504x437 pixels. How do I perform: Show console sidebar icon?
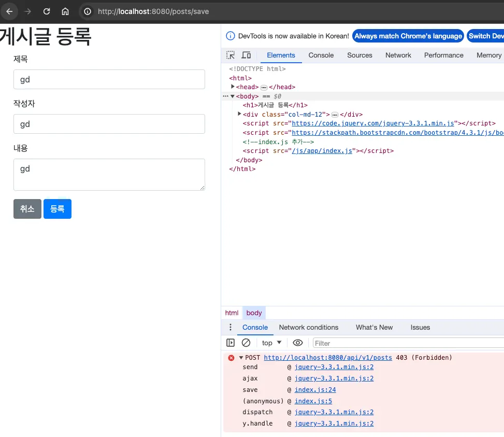[231, 343]
